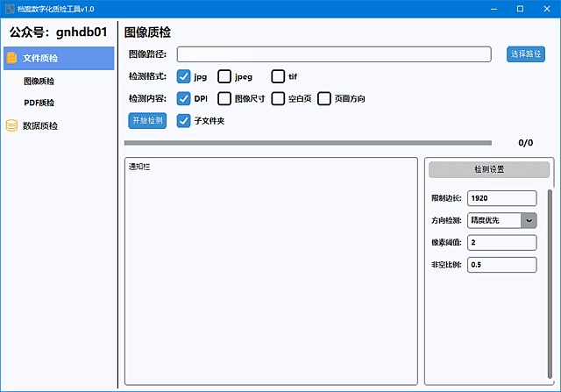This screenshot has width=561, height=392.
Task: Uncheck the jpg format checkbox
Action: pyautogui.click(x=184, y=76)
